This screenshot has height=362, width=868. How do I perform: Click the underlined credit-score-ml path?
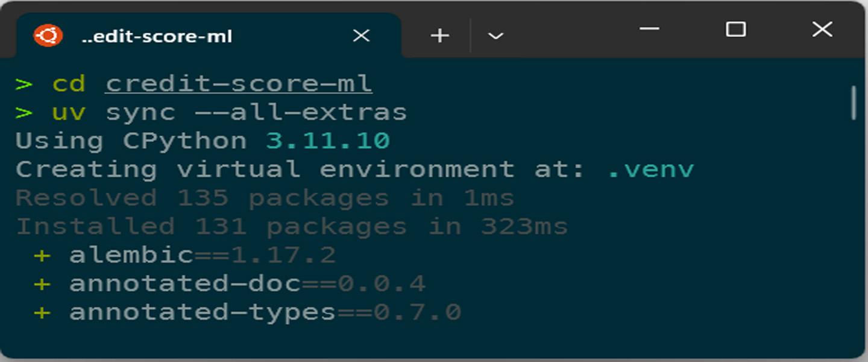point(239,84)
